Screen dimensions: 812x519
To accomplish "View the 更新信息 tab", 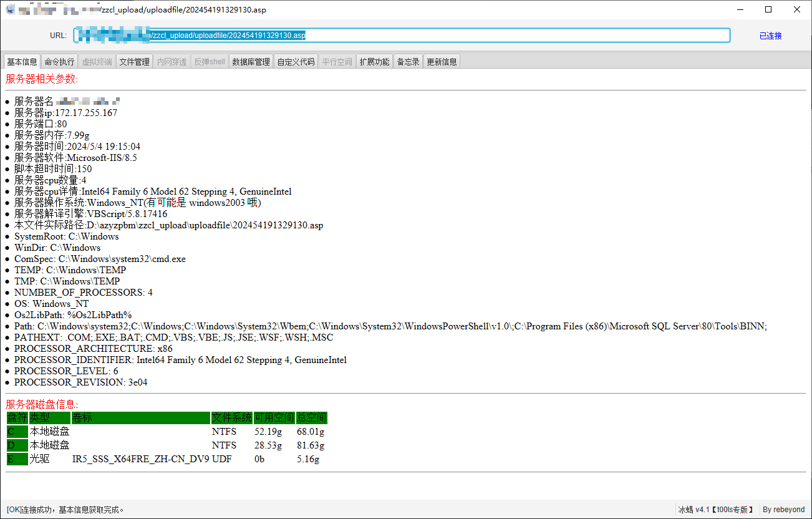I will (442, 62).
